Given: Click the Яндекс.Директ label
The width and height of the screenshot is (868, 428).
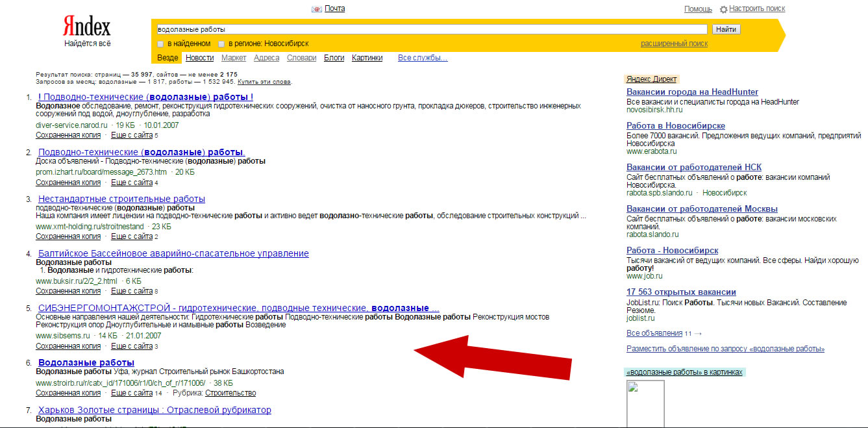Looking at the screenshot, I should [x=651, y=79].
